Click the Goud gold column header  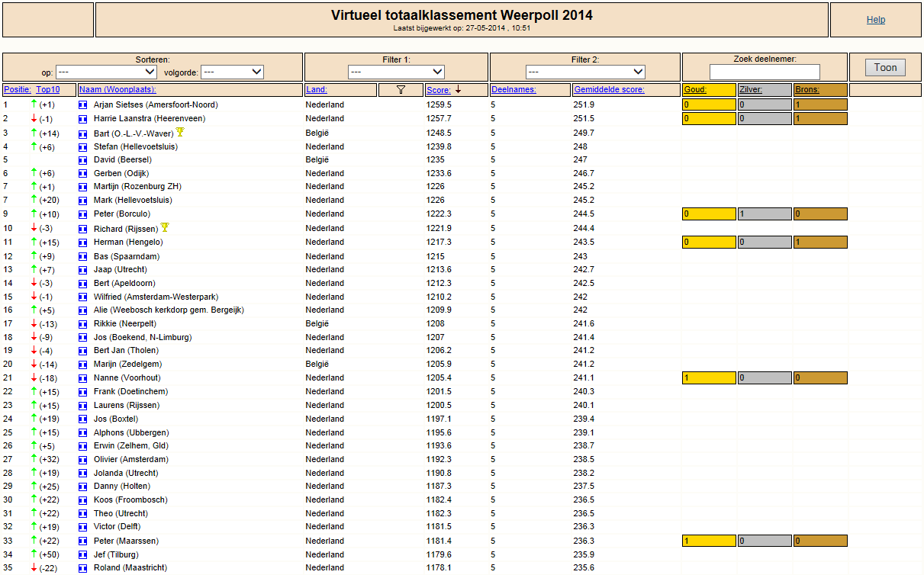(x=695, y=90)
